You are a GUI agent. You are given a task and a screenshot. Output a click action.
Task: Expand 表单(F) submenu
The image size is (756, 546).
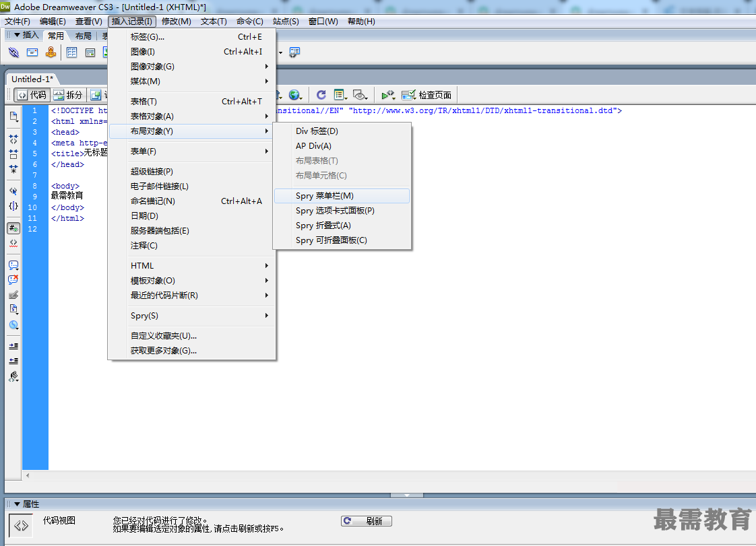pos(193,151)
